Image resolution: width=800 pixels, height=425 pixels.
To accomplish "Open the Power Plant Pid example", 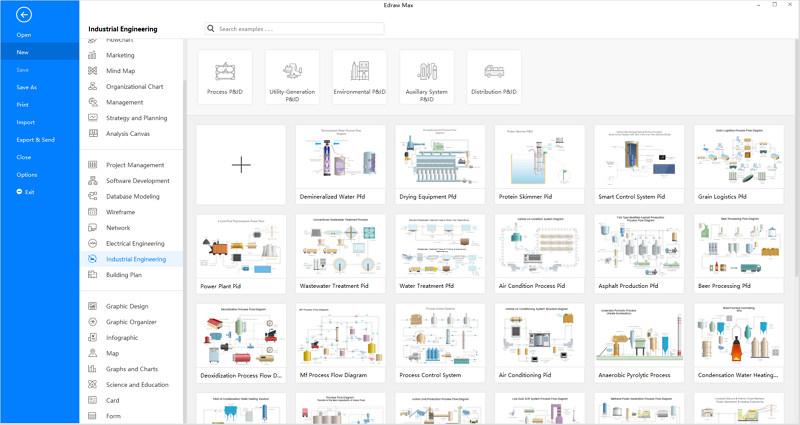I will (241, 254).
